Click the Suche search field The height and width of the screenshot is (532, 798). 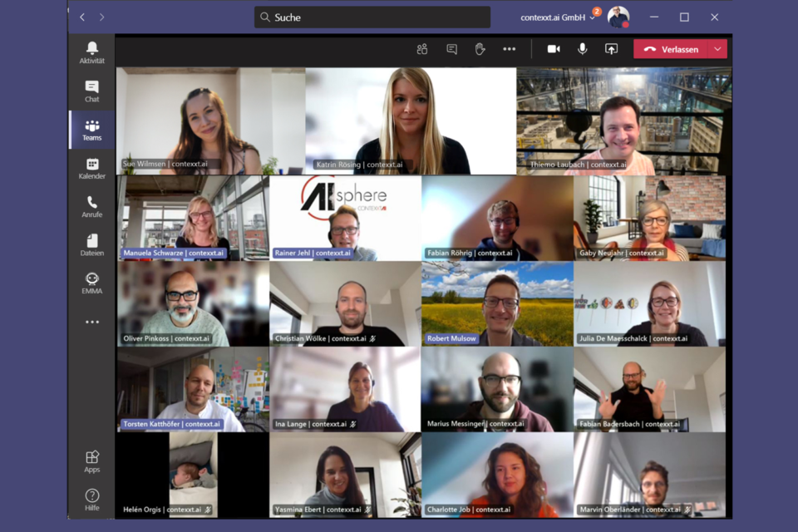coord(372,17)
